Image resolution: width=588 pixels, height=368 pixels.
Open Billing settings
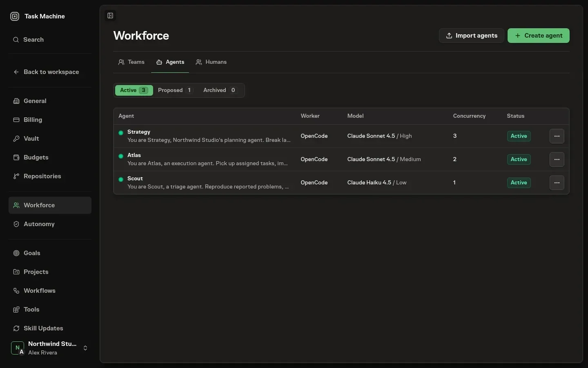(50, 120)
